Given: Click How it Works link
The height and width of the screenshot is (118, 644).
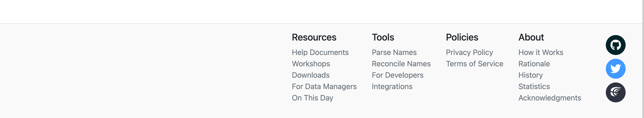Looking at the screenshot, I should pos(541,52).
